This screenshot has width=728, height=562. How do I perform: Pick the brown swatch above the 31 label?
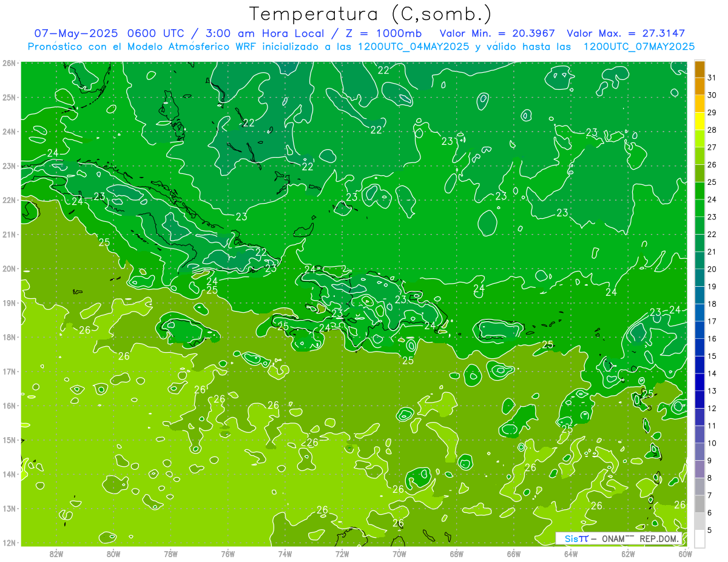point(699,69)
